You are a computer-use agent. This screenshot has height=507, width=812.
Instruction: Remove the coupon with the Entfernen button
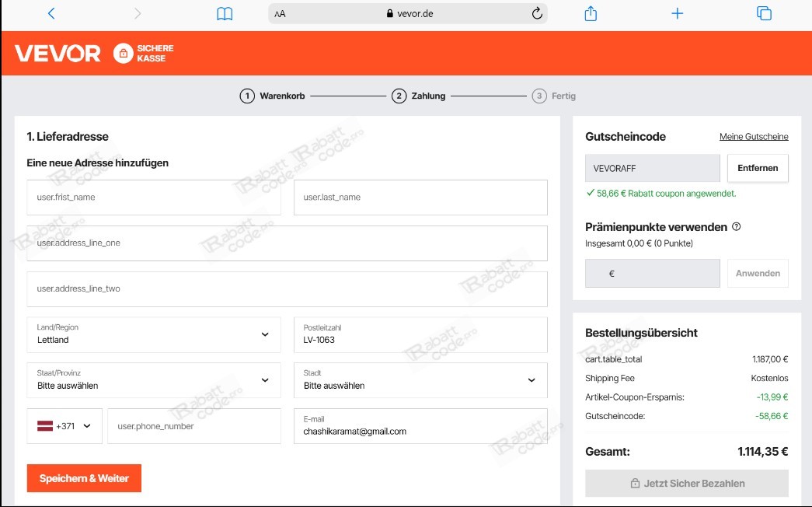coord(758,168)
